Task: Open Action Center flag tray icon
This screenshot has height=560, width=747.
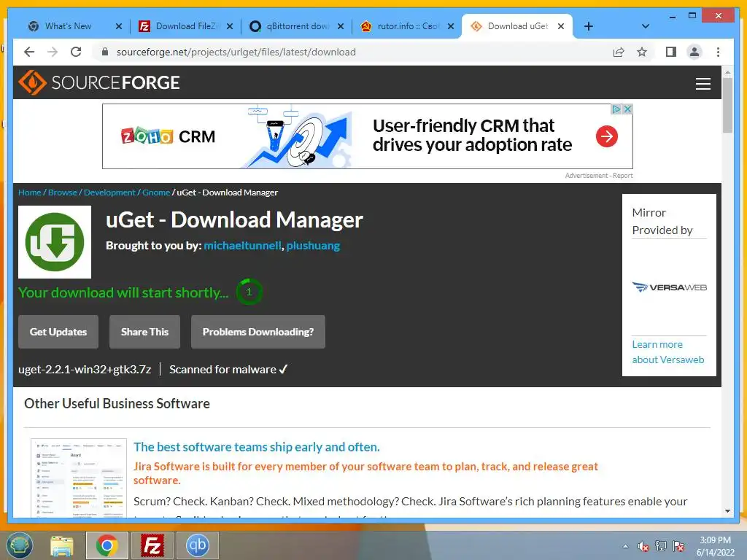Action: pyautogui.click(x=678, y=546)
